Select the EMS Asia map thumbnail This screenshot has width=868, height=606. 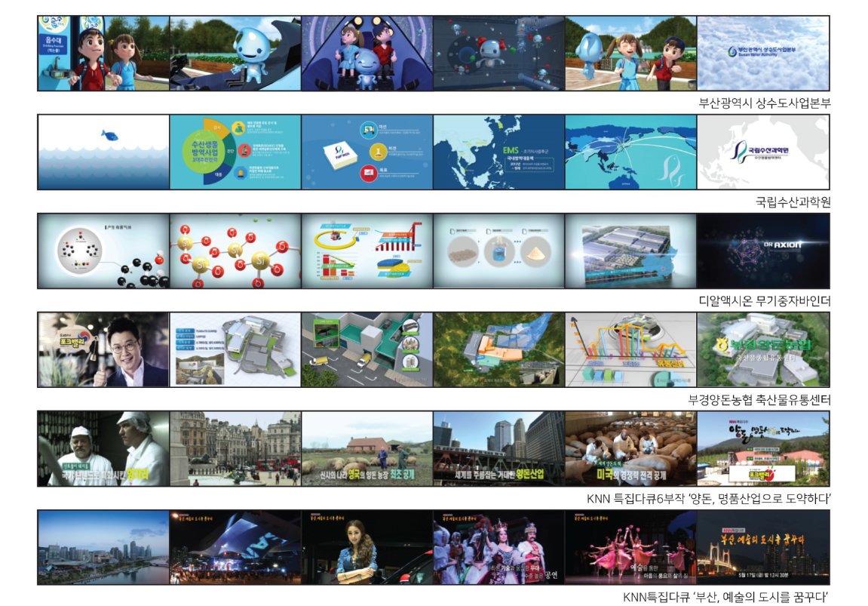pos(498,152)
